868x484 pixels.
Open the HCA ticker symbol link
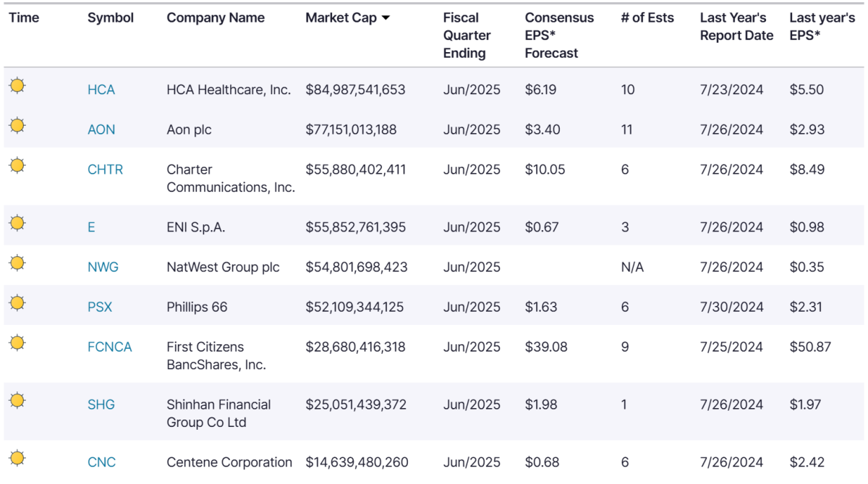[x=101, y=90]
